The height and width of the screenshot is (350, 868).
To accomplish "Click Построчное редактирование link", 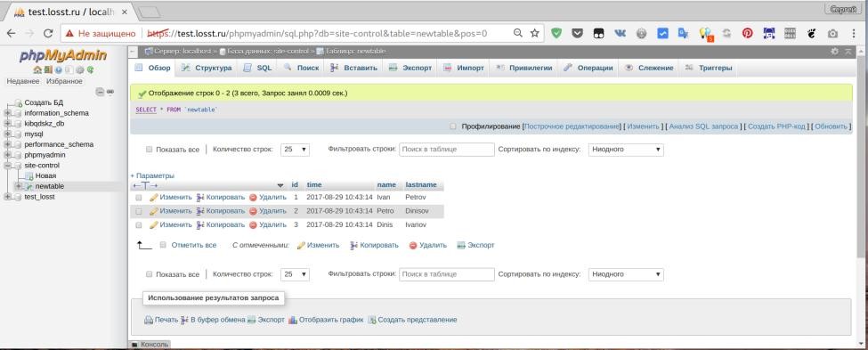I will 572,126.
